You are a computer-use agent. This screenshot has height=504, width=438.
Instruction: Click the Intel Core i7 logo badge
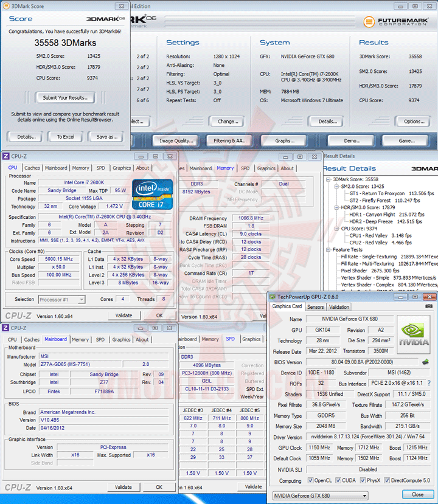click(152, 194)
